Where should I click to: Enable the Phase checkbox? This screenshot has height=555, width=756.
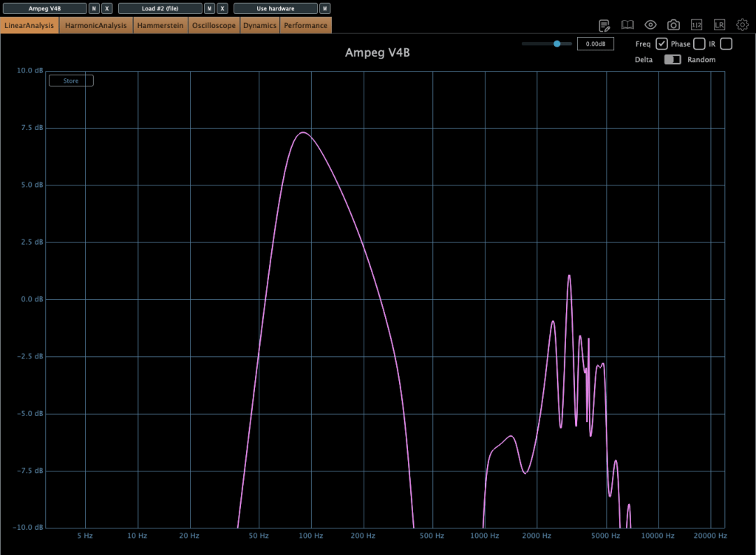coord(699,44)
